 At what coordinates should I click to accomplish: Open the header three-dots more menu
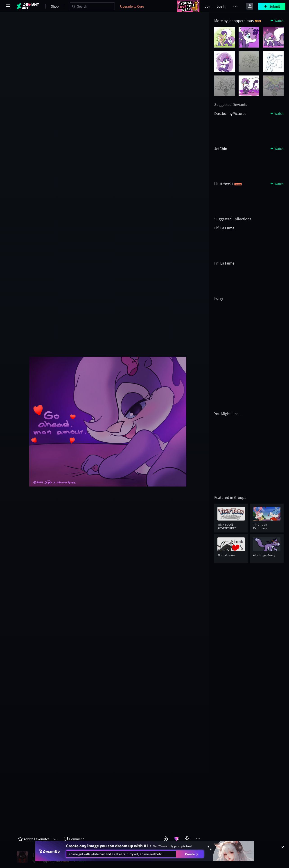[235, 6]
